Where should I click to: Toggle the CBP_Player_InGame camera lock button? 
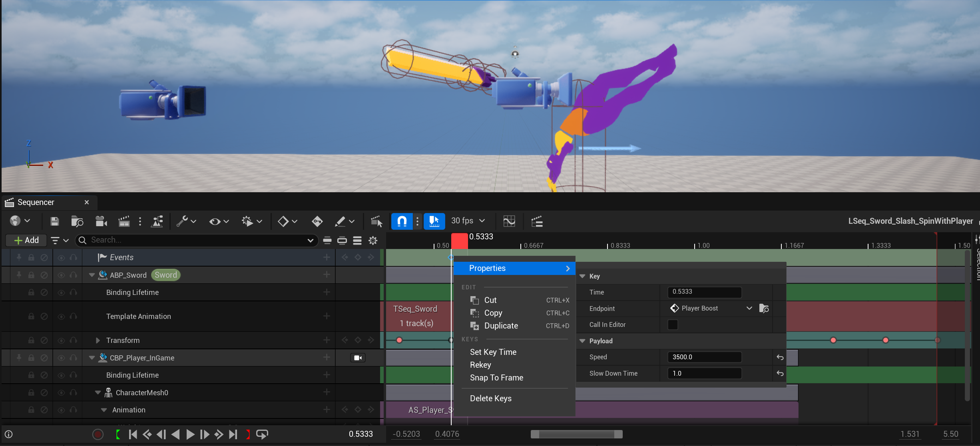[358, 358]
